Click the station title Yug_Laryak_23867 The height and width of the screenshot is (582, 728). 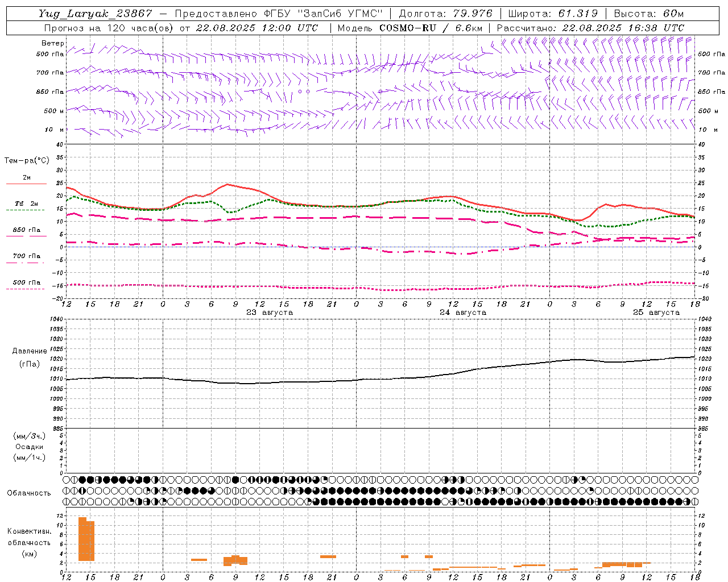pos(96,14)
